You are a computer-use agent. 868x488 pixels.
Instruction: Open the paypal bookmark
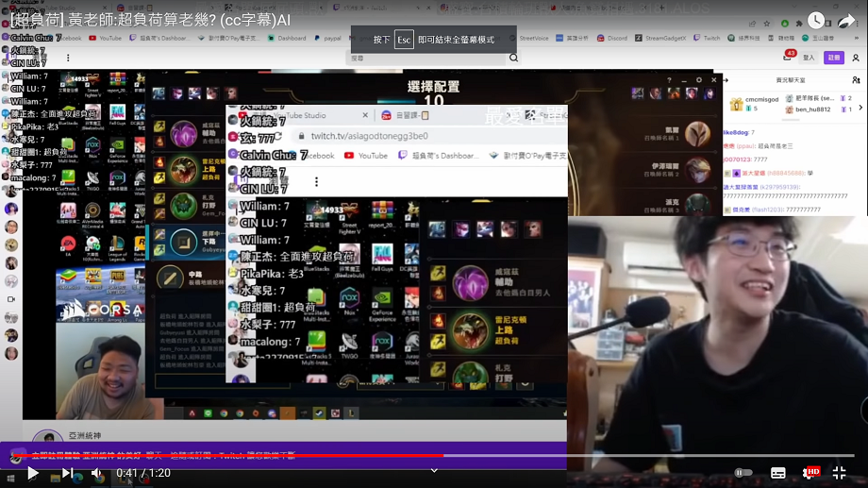[x=327, y=38]
